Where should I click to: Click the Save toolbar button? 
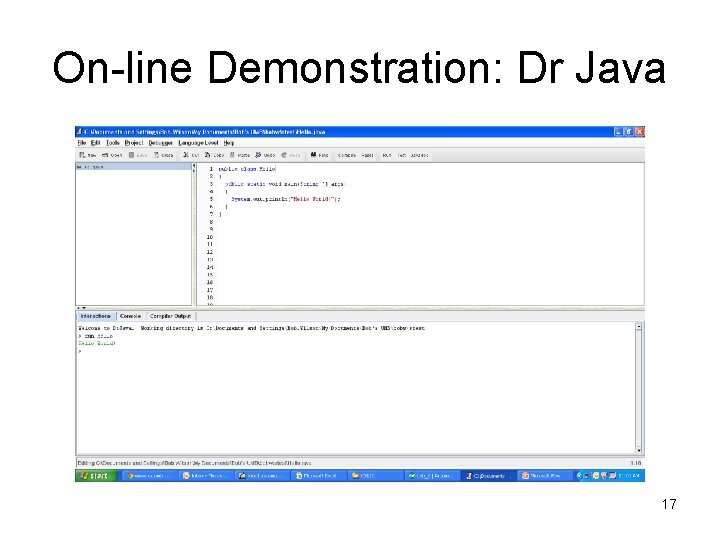pos(138,155)
